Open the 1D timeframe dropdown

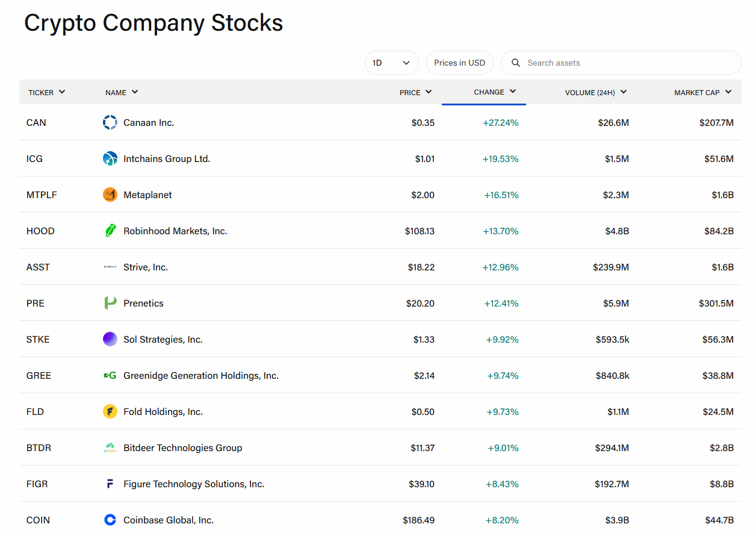(392, 63)
